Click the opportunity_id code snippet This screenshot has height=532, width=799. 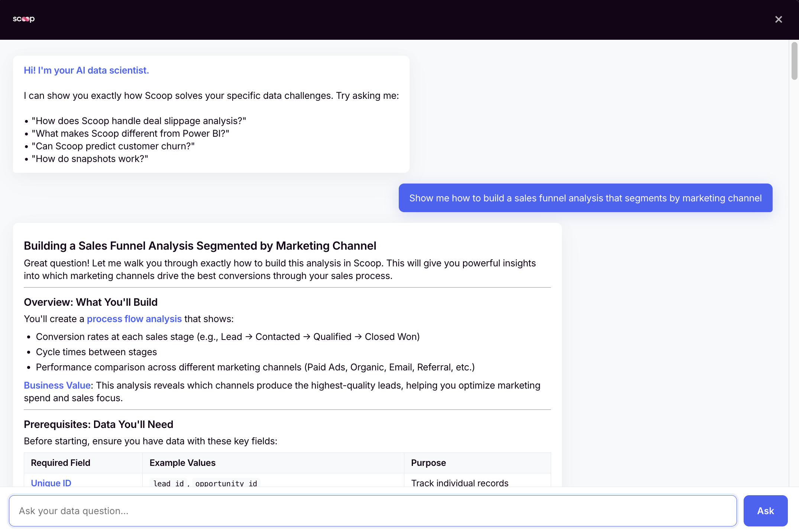click(x=226, y=483)
